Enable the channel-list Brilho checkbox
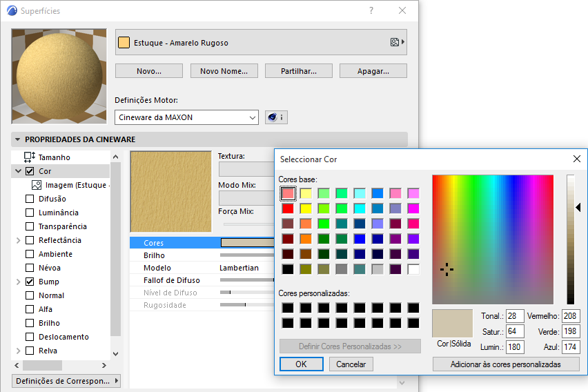The image size is (588, 392). (30, 323)
